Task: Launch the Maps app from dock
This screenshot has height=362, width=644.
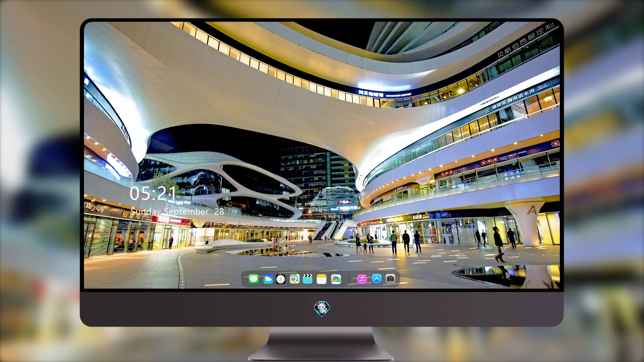Action: point(294,279)
